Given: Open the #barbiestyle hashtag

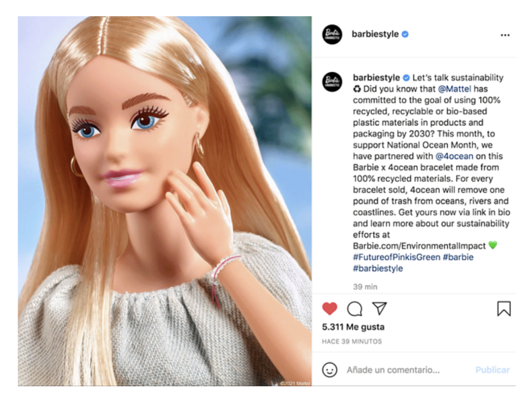Looking at the screenshot, I should point(378,268).
